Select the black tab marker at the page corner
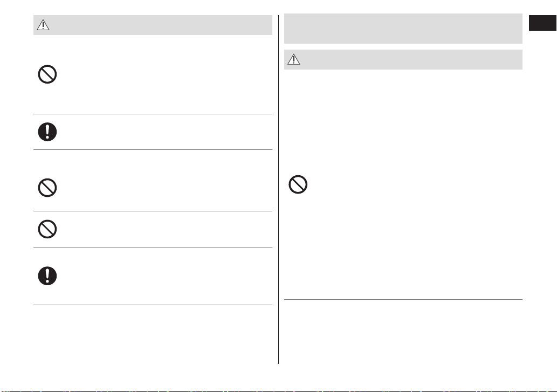The image size is (557, 392). click(542, 23)
